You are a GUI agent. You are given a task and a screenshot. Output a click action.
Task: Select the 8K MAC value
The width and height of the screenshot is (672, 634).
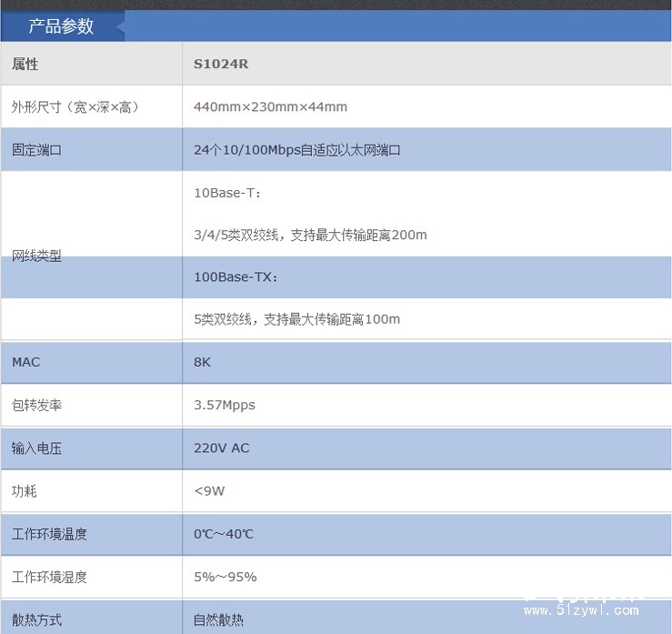pyautogui.click(x=202, y=362)
